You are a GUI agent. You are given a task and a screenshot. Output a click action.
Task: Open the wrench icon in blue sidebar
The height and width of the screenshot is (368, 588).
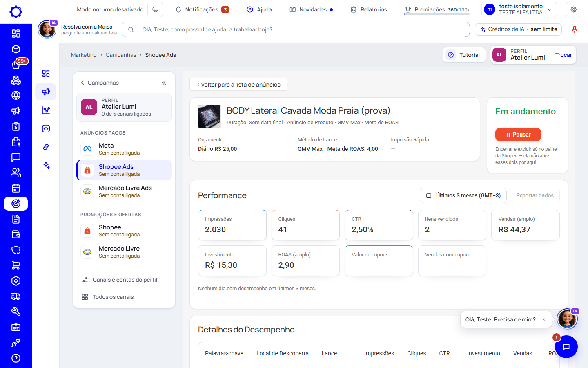[16, 312]
